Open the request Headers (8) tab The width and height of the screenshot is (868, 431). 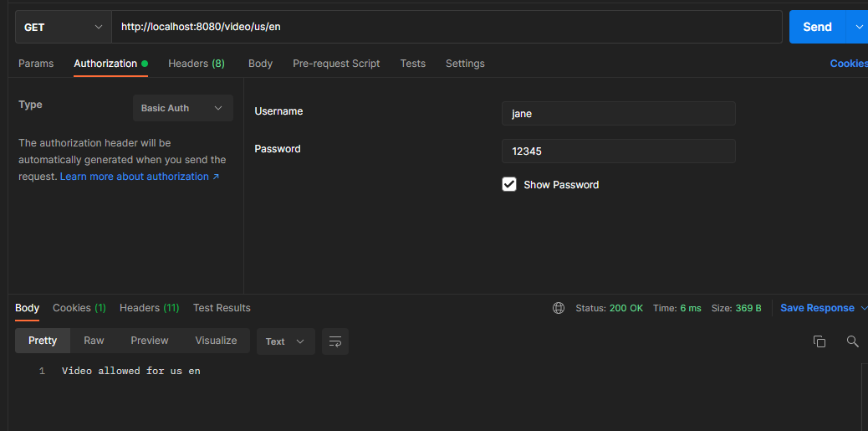(197, 64)
